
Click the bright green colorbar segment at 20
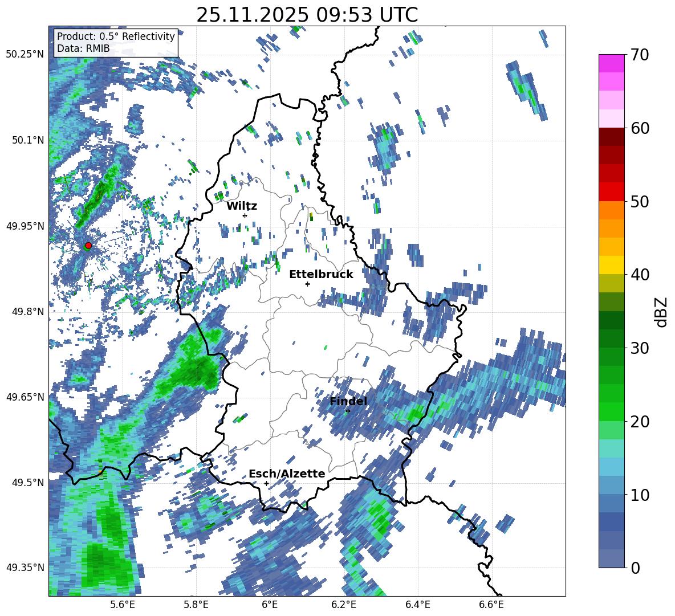611,411
